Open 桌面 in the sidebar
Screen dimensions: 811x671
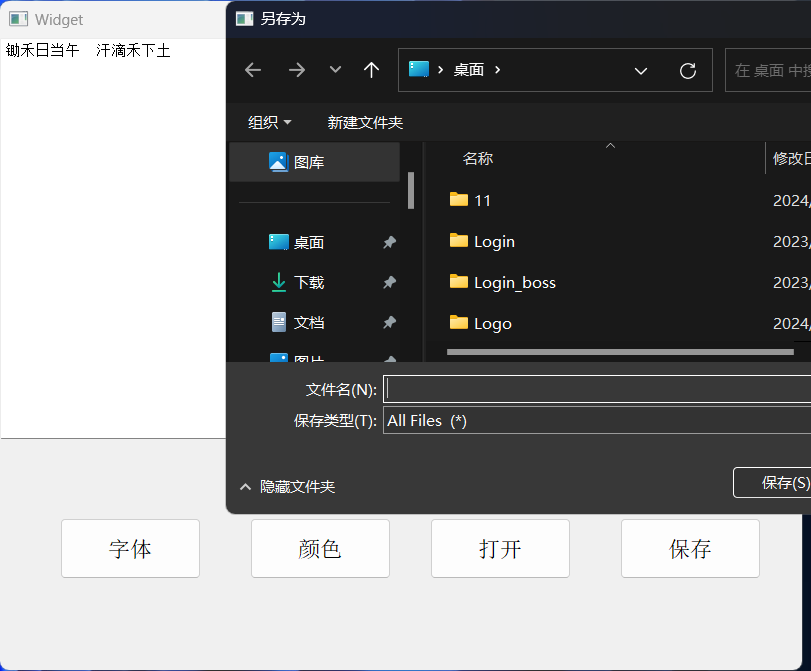pos(308,242)
